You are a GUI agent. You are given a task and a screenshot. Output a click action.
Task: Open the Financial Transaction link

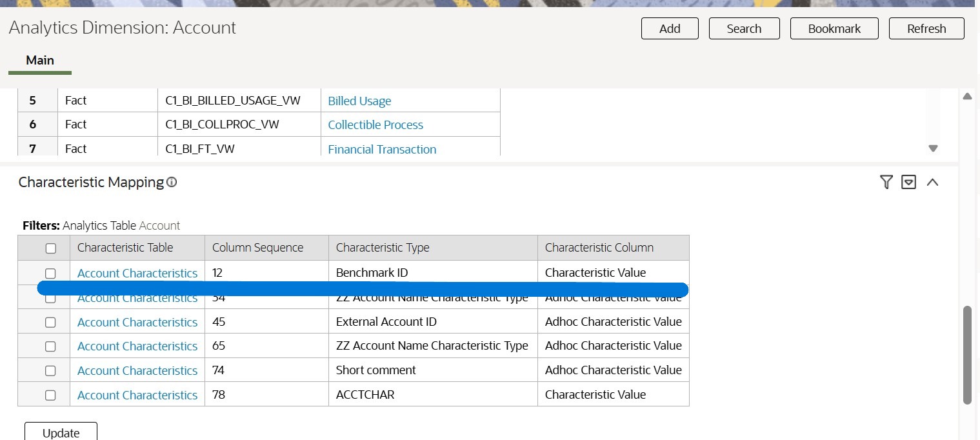(x=381, y=149)
